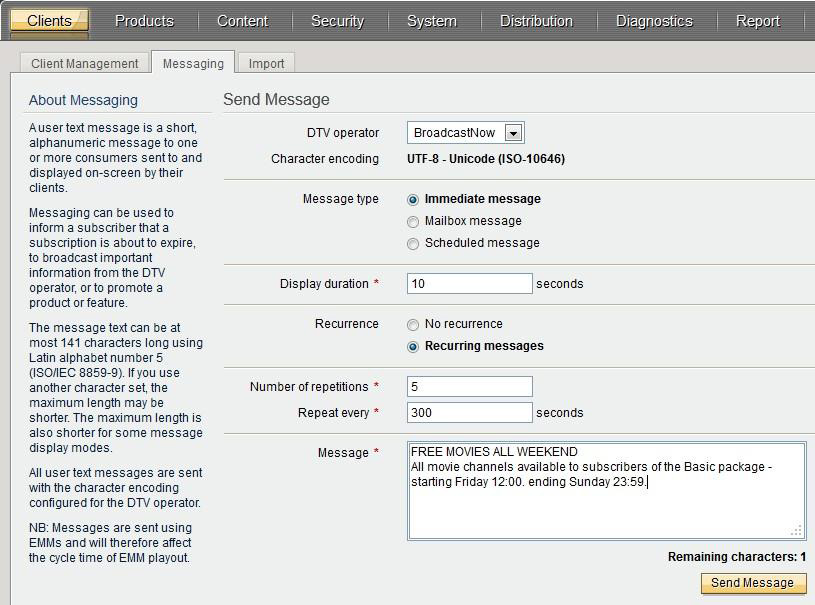815x605 pixels.
Task: Switch to the Import tab
Action: [266, 64]
